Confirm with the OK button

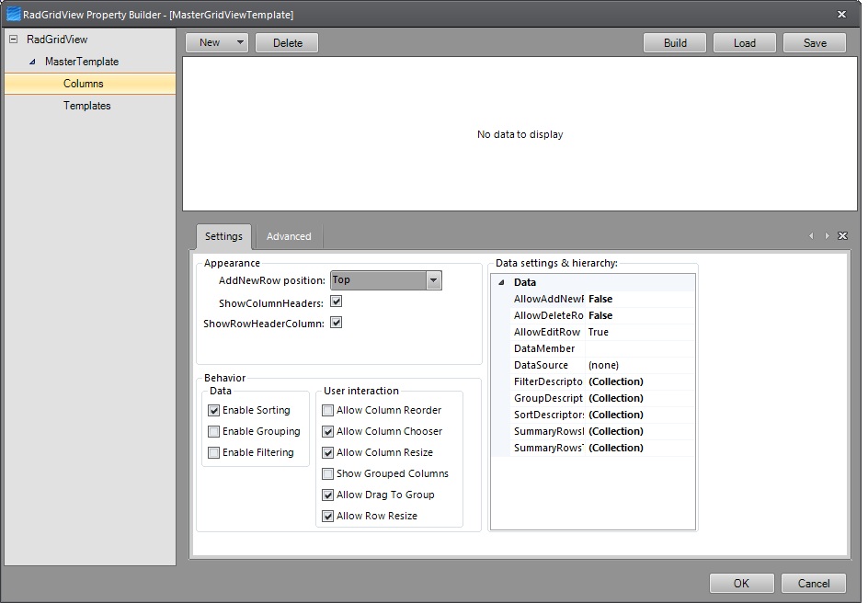(741, 583)
